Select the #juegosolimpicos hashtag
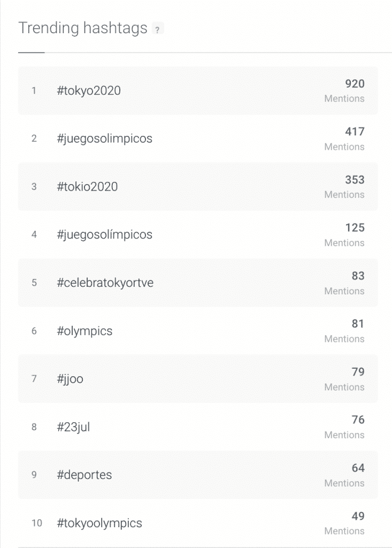 pyautogui.click(x=104, y=139)
